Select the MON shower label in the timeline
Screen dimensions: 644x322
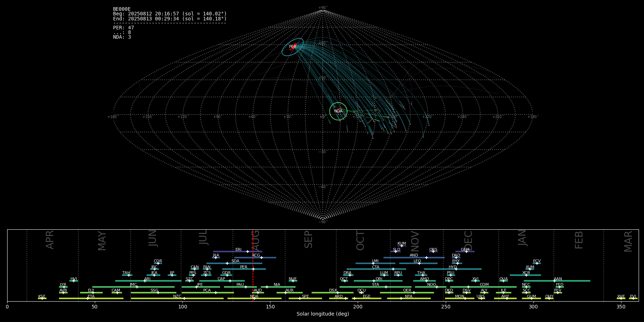click(459, 297)
